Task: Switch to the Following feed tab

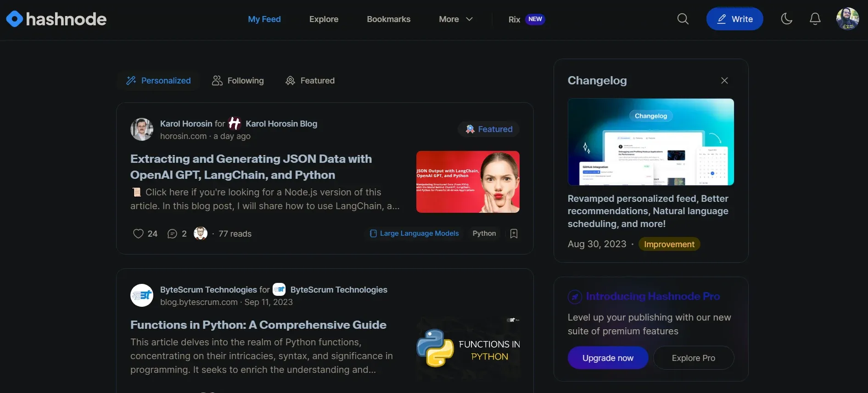Action: coord(238,81)
